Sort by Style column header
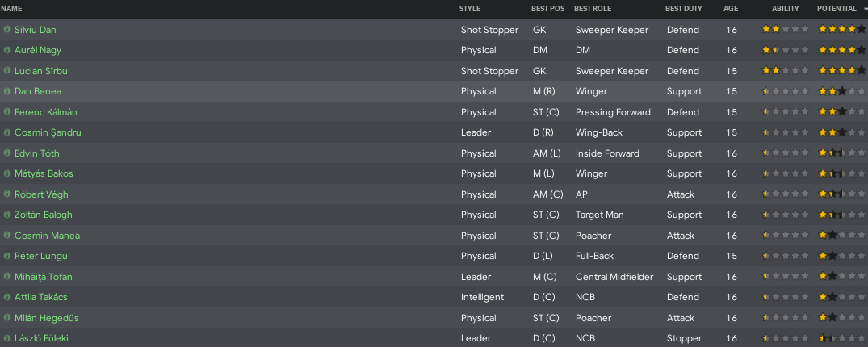 469,9
